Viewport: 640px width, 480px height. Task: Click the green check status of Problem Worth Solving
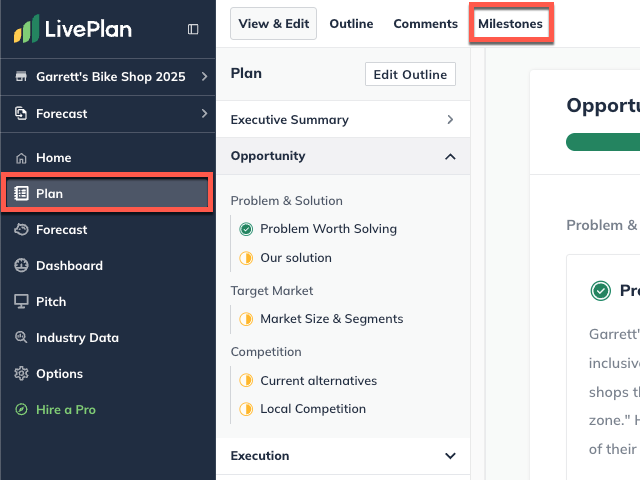click(246, 229)
